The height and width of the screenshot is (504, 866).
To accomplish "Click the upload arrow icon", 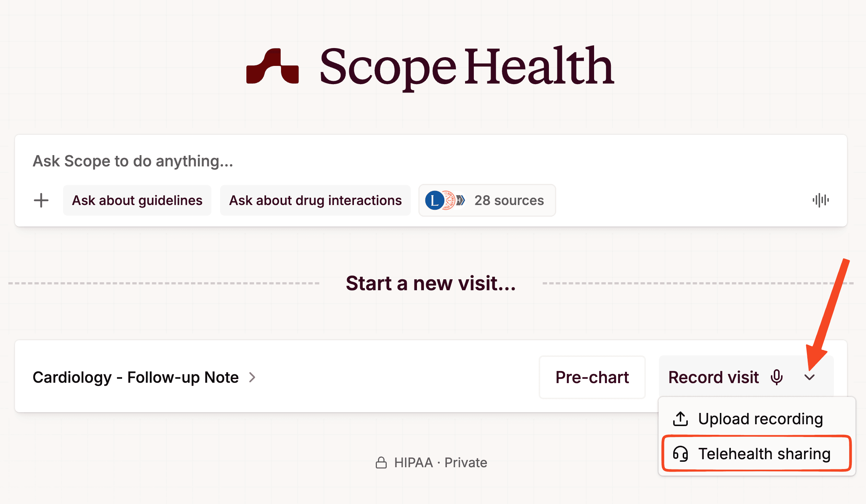I will [680, 419].
